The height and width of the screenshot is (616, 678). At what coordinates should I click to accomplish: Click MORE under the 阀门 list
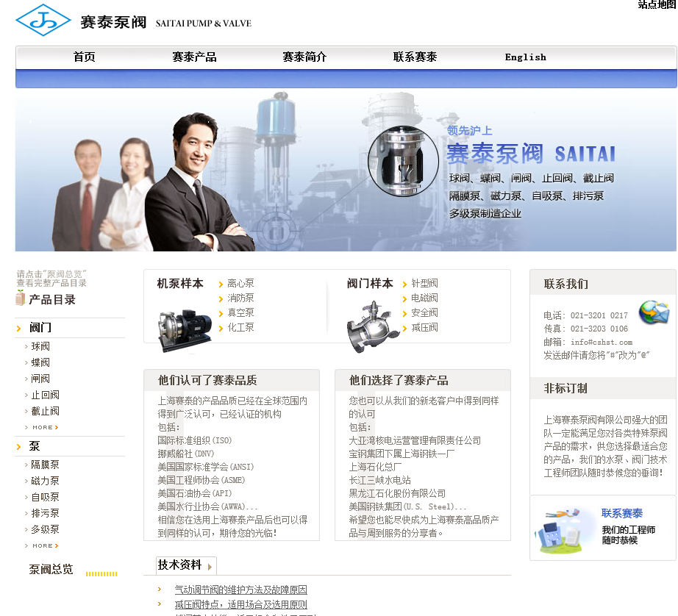(x=46, y=428)
